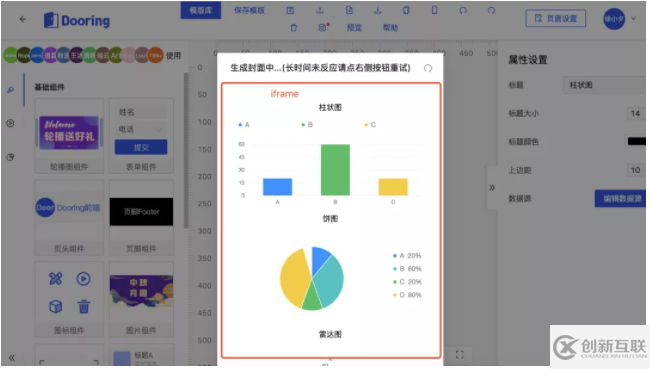Click 保存模版 to save the template
650x369 pixels.
click(249, 10)
